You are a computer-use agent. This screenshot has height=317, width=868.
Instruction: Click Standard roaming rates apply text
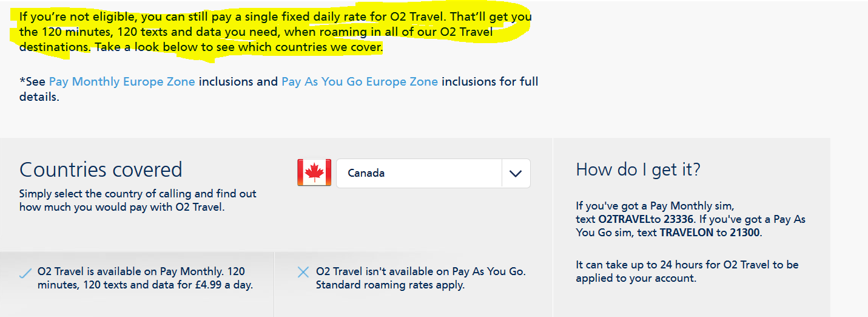click(x=390, y=285)
